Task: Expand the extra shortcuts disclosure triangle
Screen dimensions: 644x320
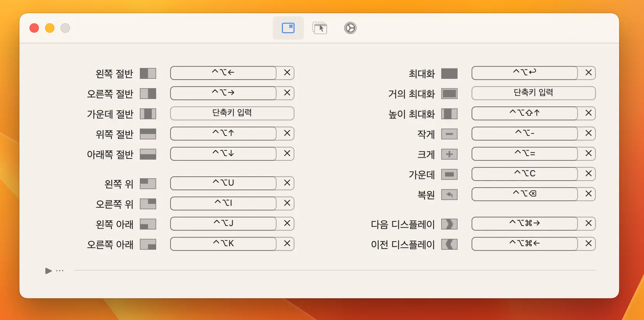Action: (49, 271)
